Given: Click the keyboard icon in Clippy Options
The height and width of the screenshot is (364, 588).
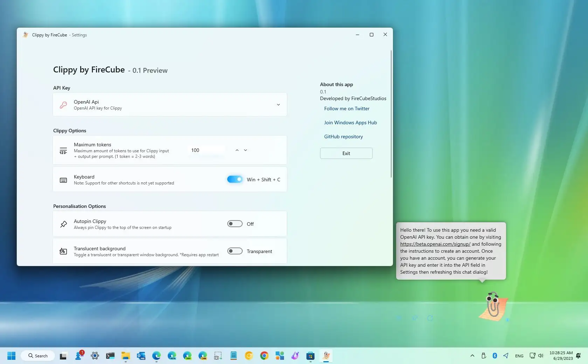Looking at the screenshot, I should (x=63, y=180).
